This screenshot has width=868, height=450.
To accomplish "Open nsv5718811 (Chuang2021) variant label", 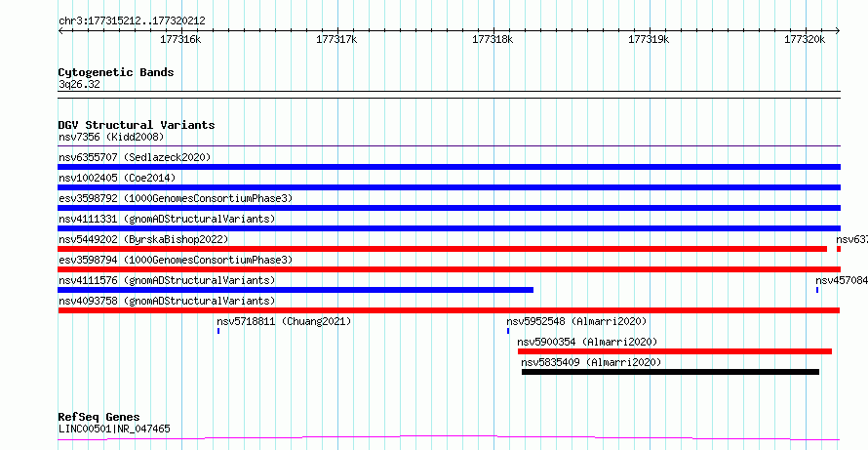I will click(284, 321).
